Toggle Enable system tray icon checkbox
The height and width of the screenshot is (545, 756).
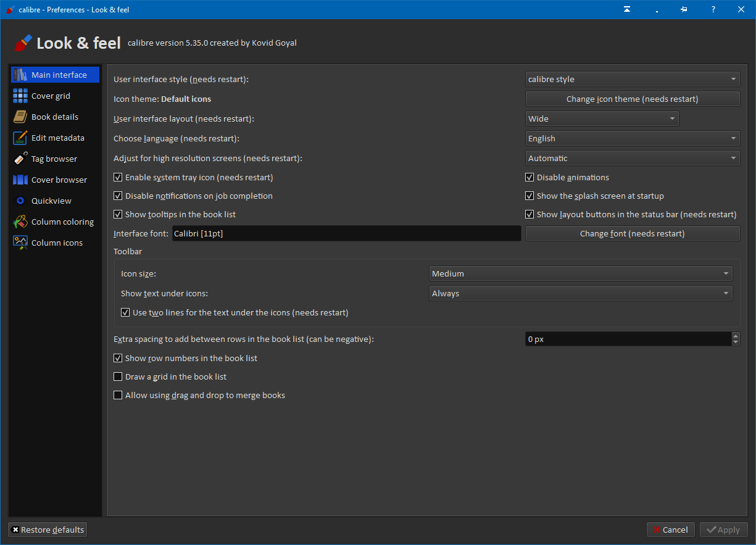(x=118, y=177)
